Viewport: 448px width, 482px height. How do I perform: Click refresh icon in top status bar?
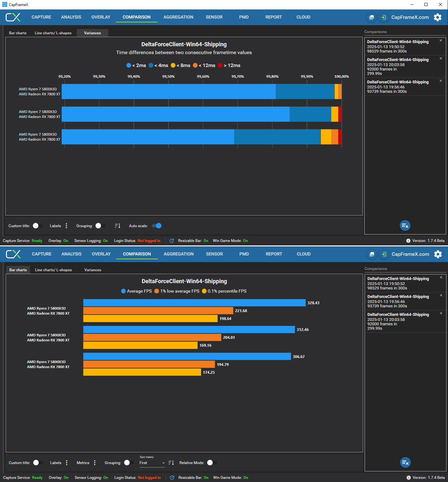pos(172,241)
